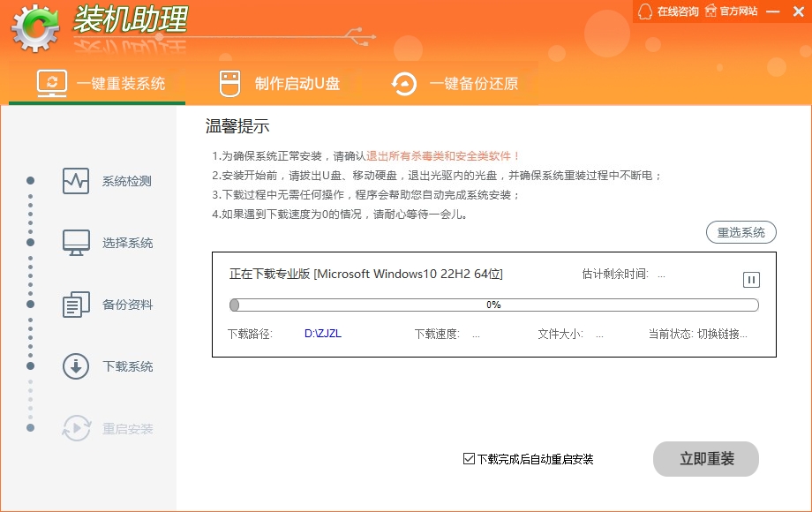Click the step dot beside 备份资料
The height and width of the screenshot is (512, 812).
(31, 304)
